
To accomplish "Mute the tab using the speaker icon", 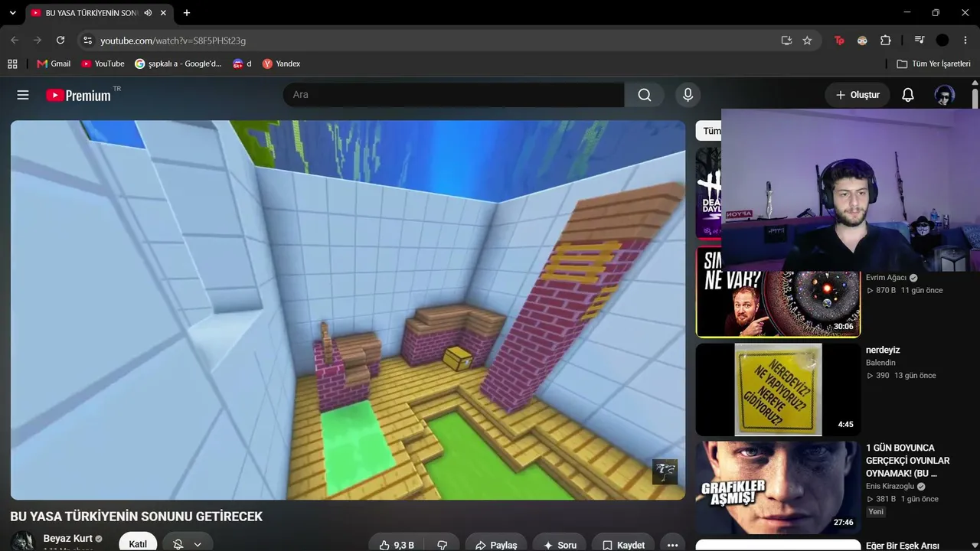I will (x=148, y=13).
